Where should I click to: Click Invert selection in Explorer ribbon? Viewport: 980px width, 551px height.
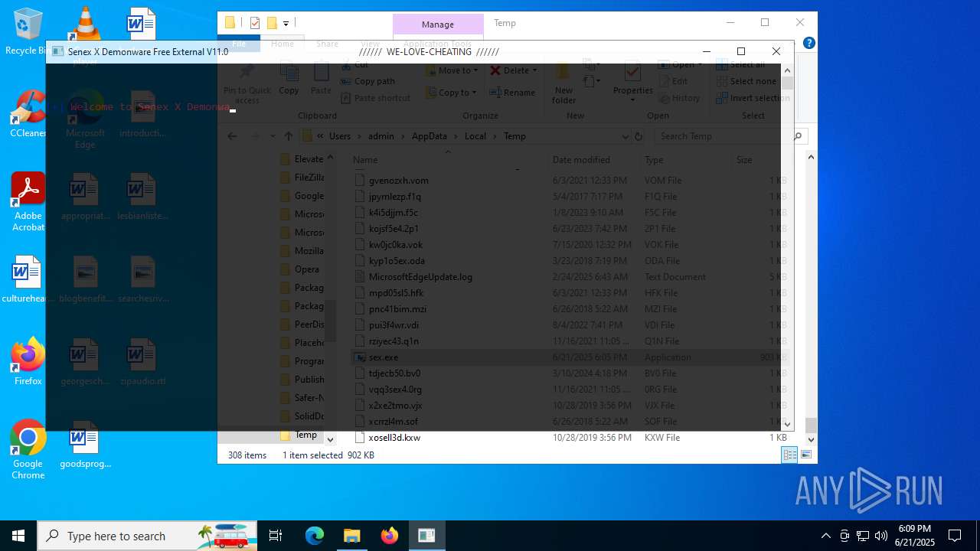tap(753, 98)
